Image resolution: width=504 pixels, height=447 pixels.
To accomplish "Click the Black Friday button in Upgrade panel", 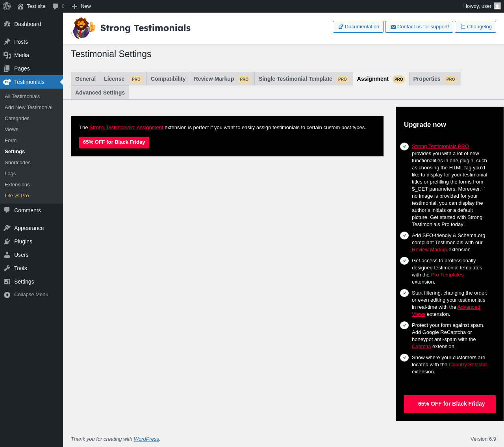I will (x=450, y=404).
